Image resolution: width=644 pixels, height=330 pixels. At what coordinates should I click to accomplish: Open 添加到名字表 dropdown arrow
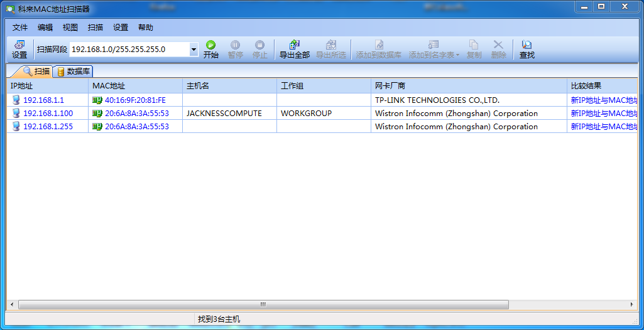457,55
